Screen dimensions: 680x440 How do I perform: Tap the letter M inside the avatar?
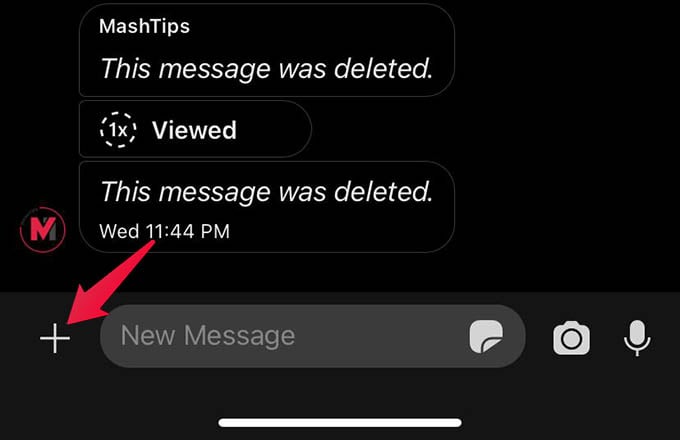tap(43, 229)
